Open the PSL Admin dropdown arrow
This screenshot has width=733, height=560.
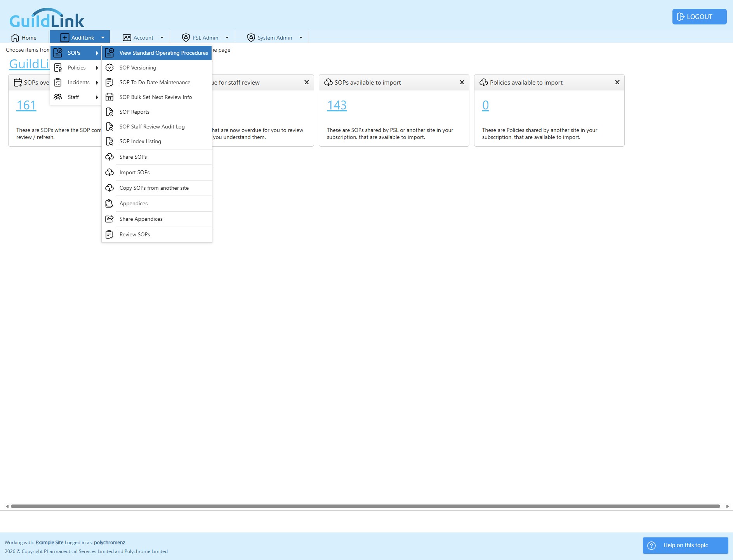coord(227,38)
